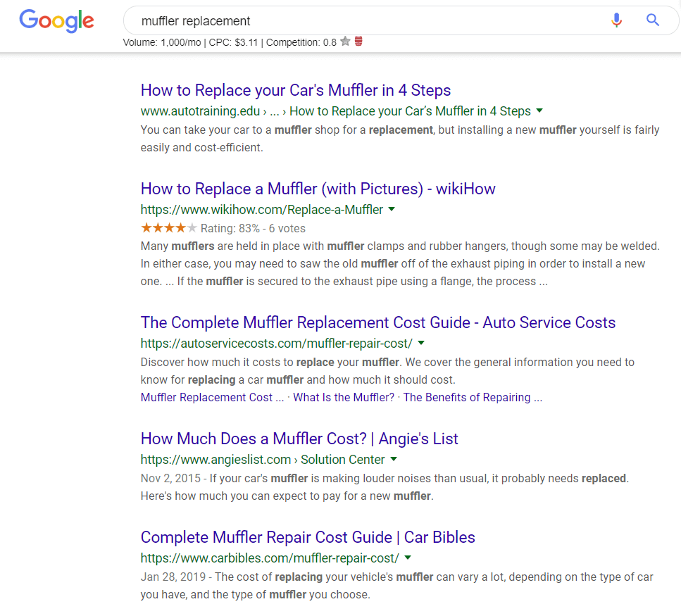Expand the angieslist.com result dropdown arrow
Viewport: 681px width, 616px height.
click(394, 459)
